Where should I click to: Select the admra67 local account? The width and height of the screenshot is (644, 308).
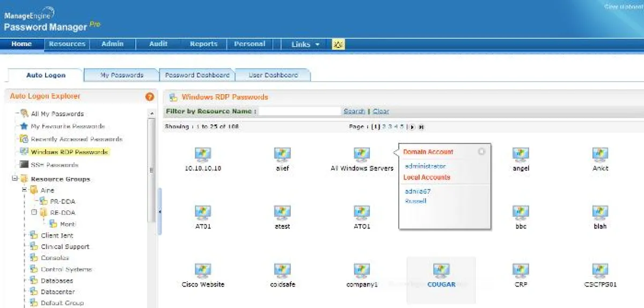[418, 191]
